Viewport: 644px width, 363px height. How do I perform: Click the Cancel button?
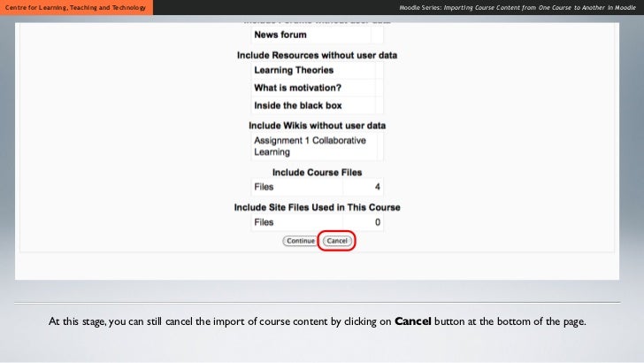click(x=337, y=241)
